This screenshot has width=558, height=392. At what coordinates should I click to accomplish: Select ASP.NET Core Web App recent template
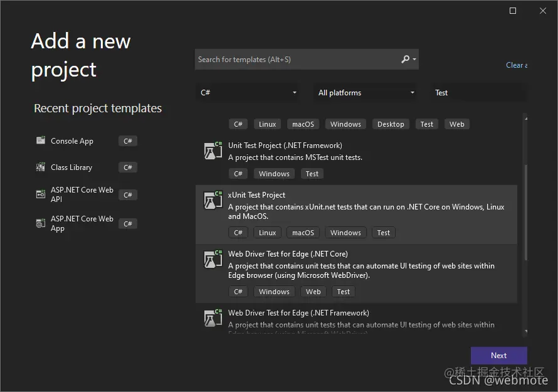[86, 223]
